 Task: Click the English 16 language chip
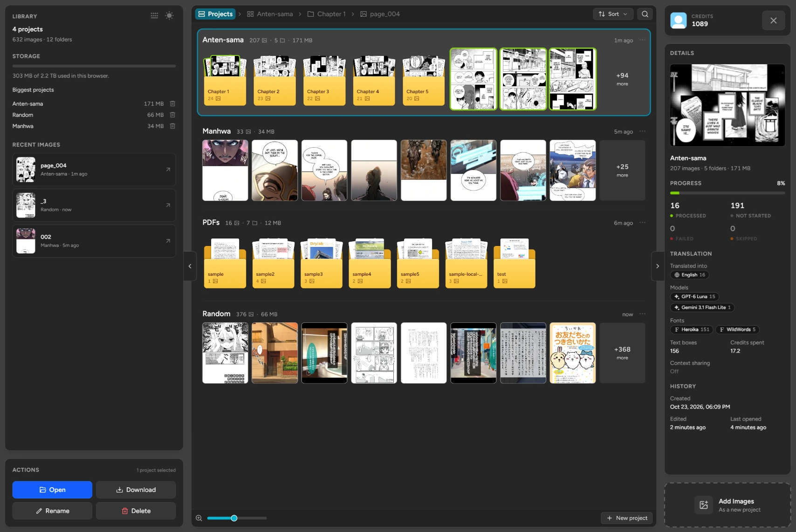[689, 275]
